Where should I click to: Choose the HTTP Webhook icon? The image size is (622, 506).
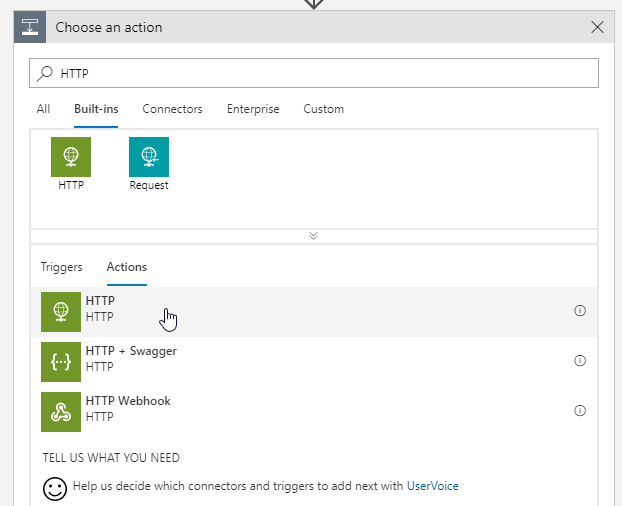pos(61,412)
